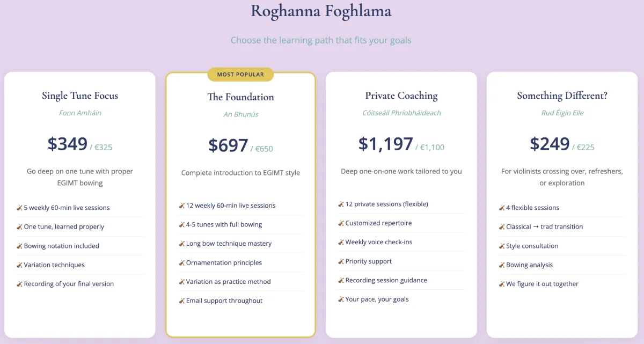Click violin icon next to "Weekly voice check-ins"

[341, 242]
